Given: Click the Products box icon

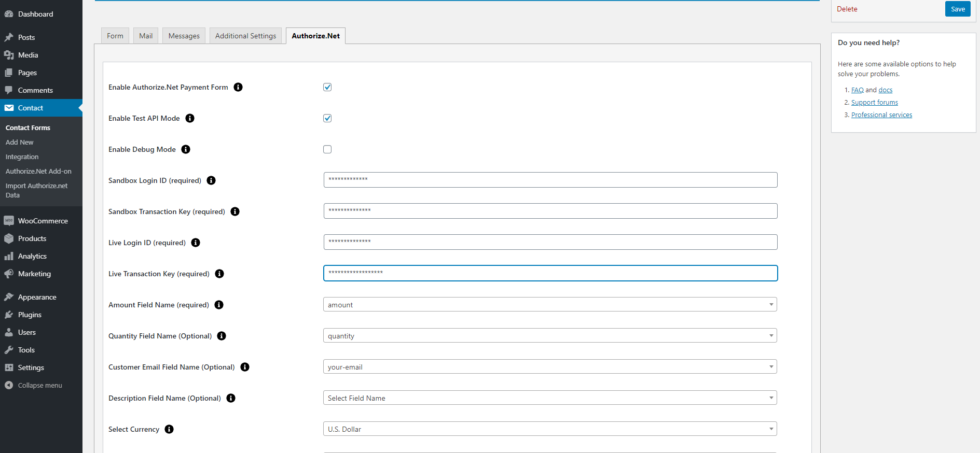Looking at the screenshot, I should tap(9, 238).
